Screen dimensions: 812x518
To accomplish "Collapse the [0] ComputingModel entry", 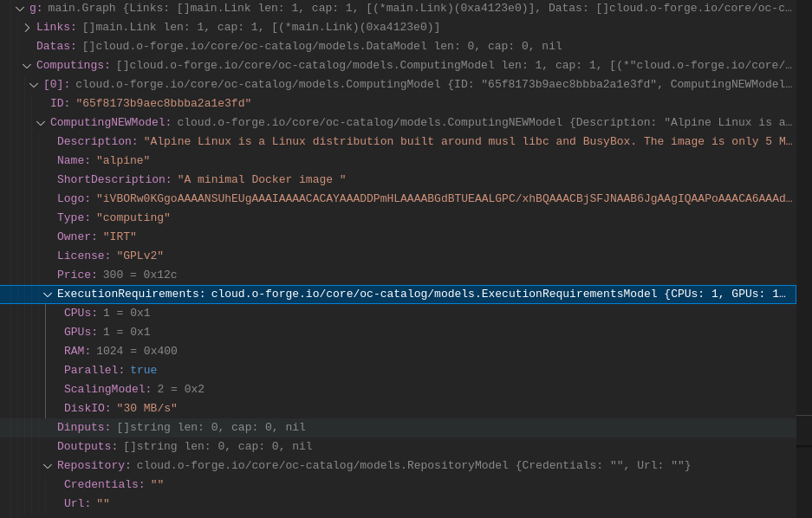I will pos(34,84).
